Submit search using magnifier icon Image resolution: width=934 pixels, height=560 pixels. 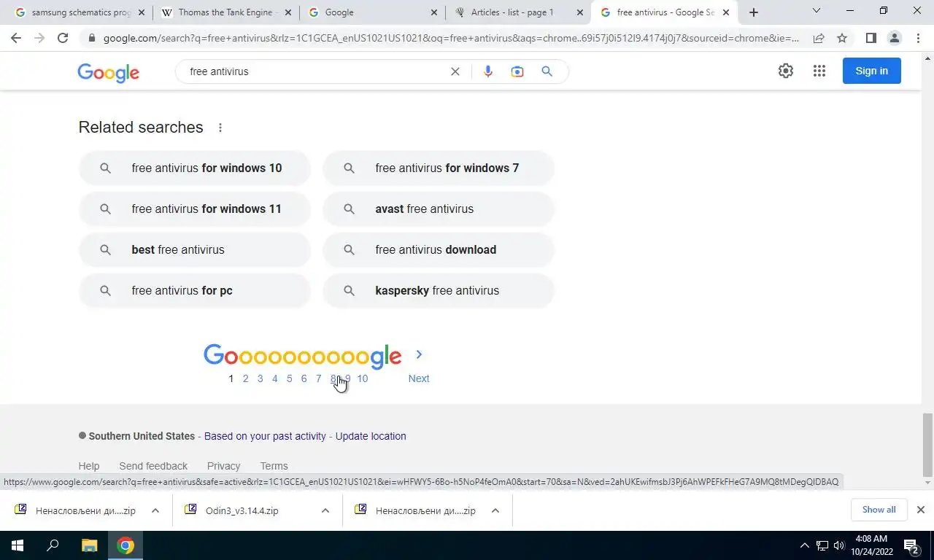coord(547,71)
